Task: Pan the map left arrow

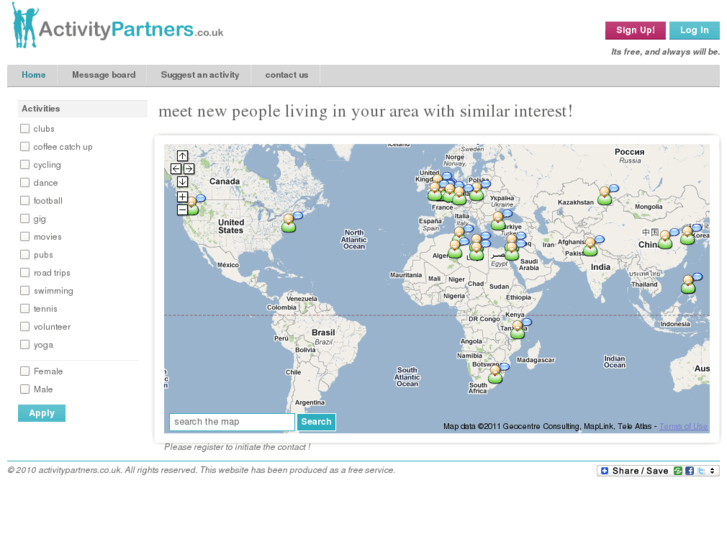Action: 176,169
